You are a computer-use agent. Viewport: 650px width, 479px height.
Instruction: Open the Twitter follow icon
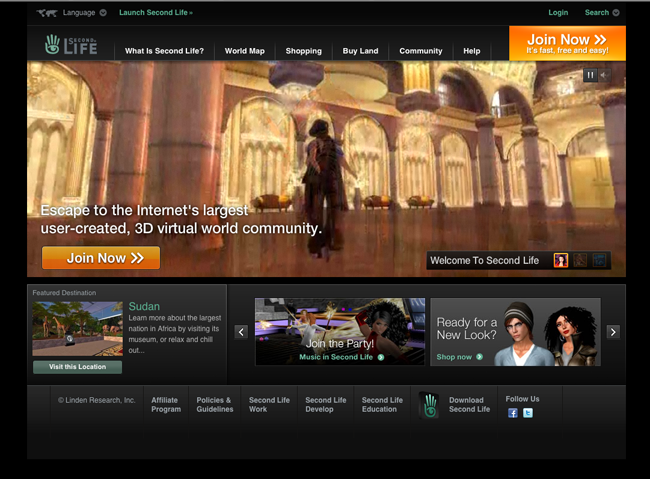pos(528,413)
